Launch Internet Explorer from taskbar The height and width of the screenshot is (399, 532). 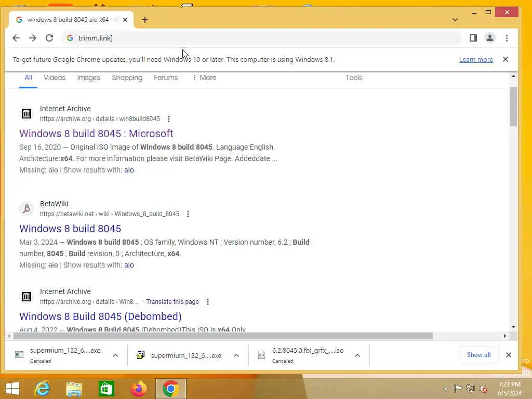pyautogui.click(x=43, y=389)
